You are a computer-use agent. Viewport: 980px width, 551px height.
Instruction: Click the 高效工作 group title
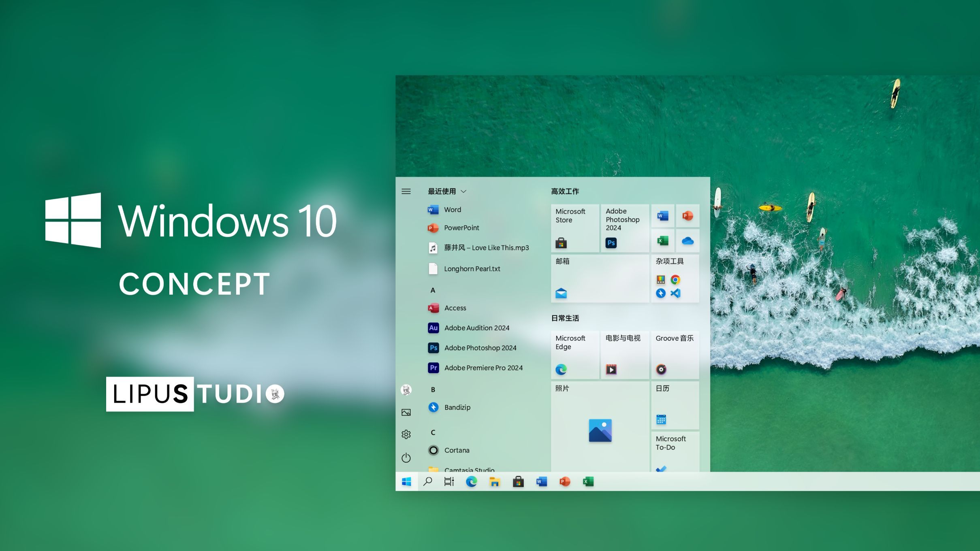pyautogui.click(x=565, y=191)
